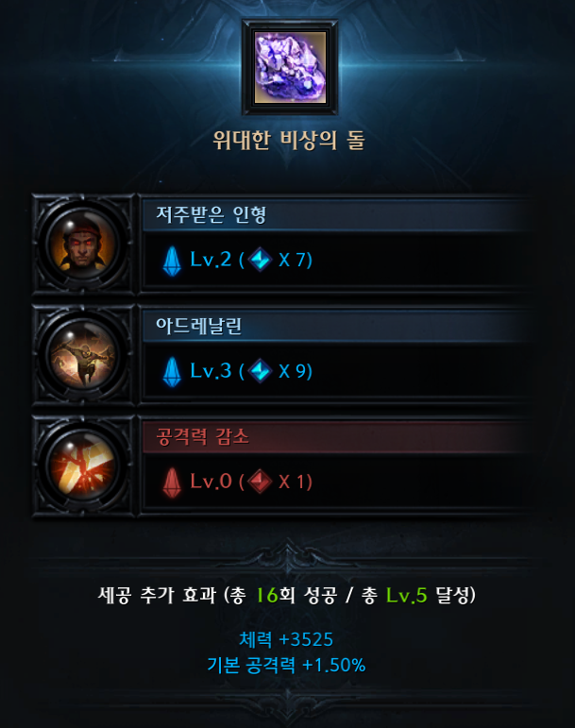Image resolution: width=575 pixels, height=728 pixels.
Task: Click the Lv.0 ( X 1) level text
Action: (x=251, y=481)
